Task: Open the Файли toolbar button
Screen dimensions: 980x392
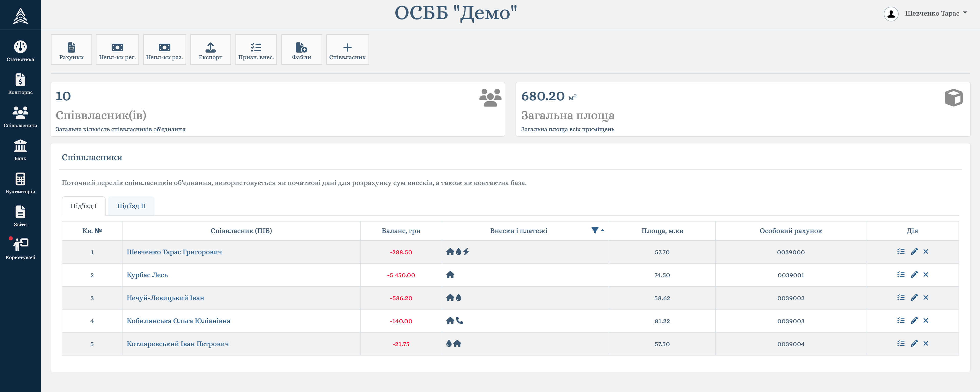Action: tap(301, 50)
